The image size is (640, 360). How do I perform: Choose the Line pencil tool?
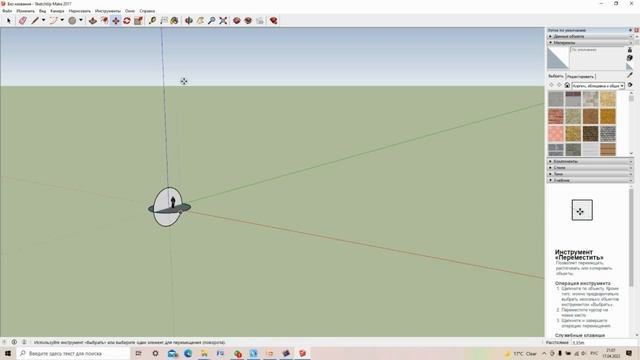(x=35, y=20)
